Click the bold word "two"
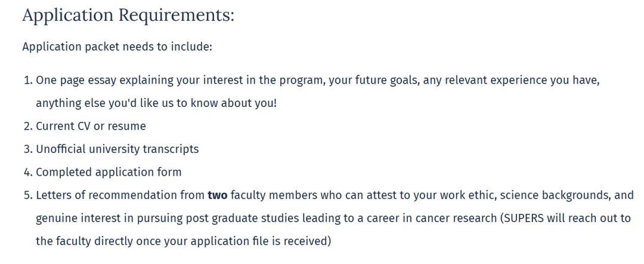Image resolution: width=644 pixels, height=264 pixels. (x=218, y=195)
